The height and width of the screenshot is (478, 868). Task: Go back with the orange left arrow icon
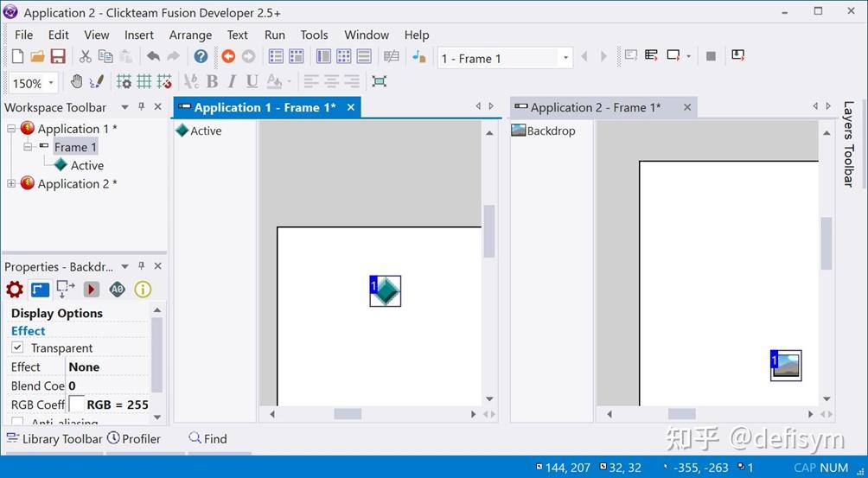(x=228, y=56)
